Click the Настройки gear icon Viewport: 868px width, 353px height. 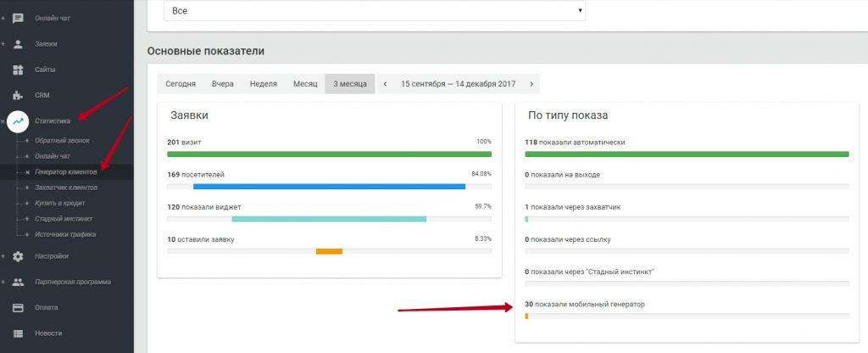click(x=19, y=256)
